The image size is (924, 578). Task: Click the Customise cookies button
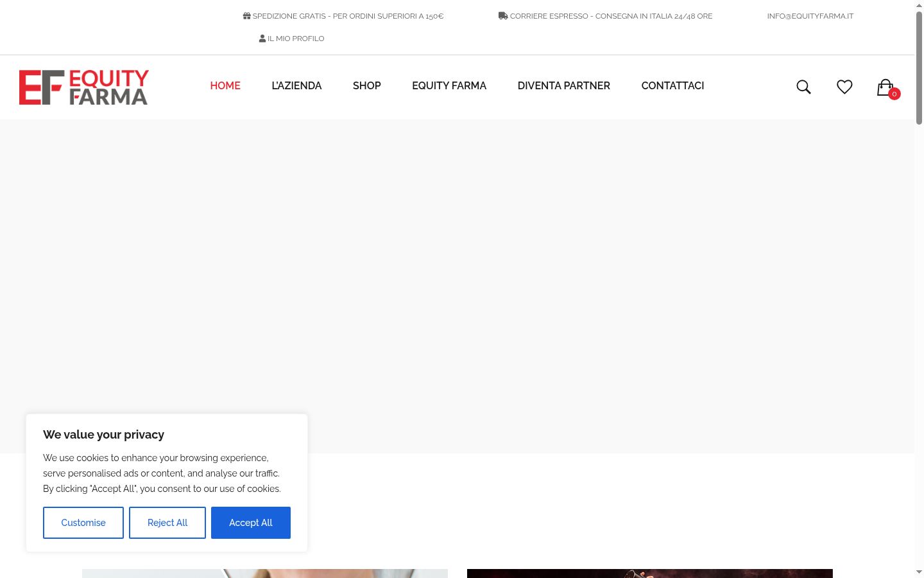(83, 523)
